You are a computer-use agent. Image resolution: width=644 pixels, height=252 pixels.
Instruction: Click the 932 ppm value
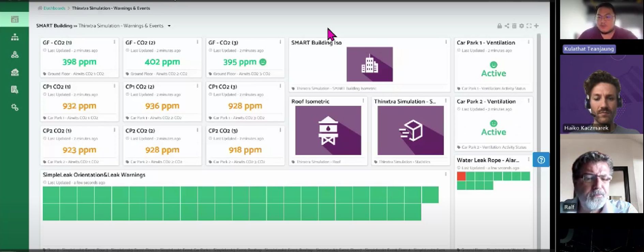point(79,106)
